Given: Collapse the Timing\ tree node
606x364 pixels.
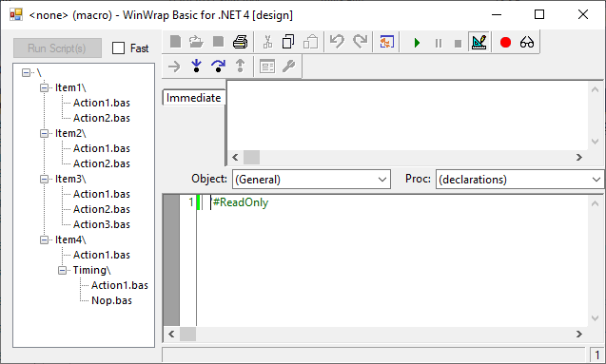Looking at the screenshot, I should coord(62,270).
